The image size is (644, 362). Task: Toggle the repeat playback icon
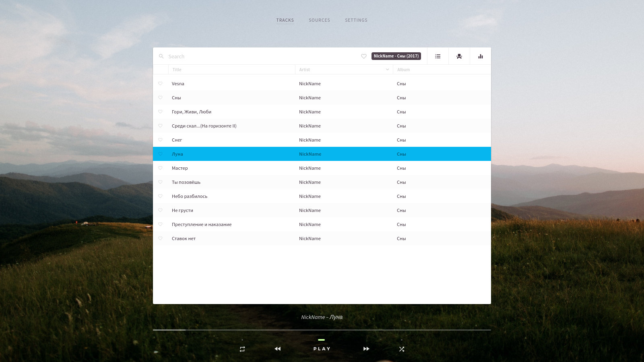coord(242,349)
